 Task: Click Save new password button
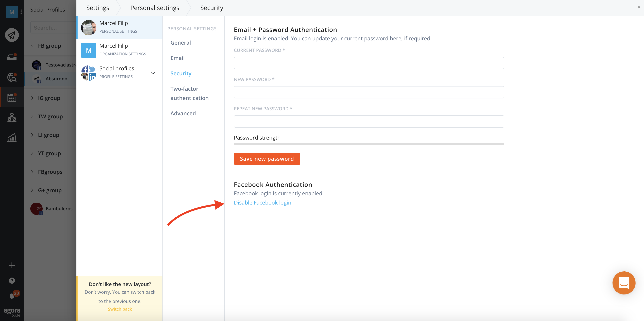coord(267,159)
